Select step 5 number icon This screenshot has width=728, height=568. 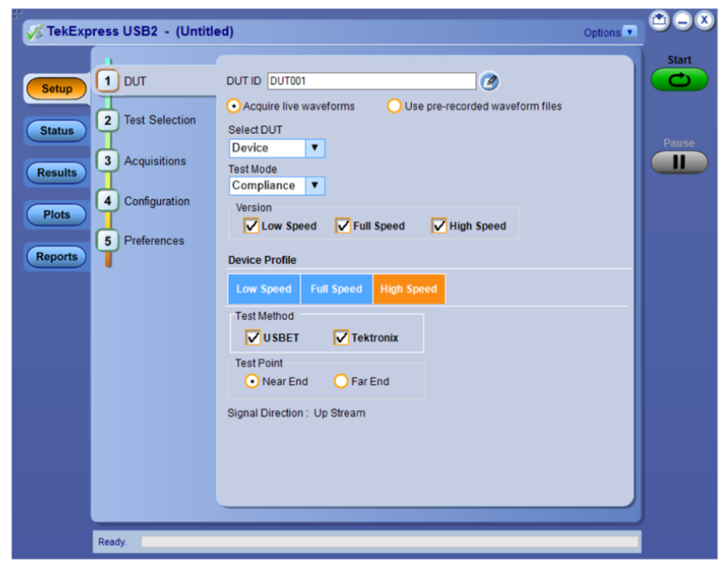point(108,241)
